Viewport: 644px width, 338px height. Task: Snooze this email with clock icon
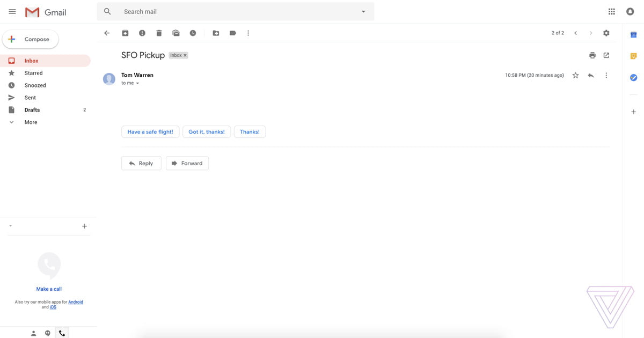tap(193, 33)
